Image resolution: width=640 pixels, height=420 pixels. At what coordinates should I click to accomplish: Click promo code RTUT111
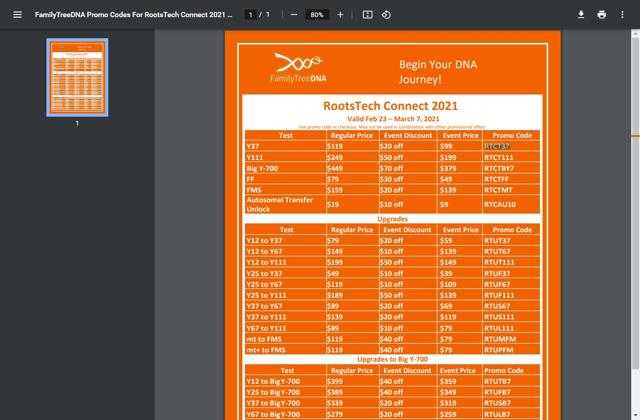pos(499,262)
